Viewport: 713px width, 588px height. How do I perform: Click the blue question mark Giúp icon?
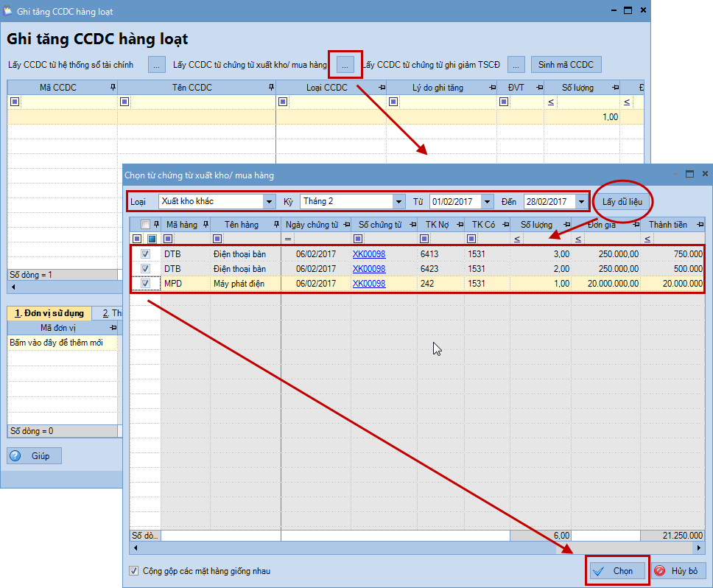(x=15, y=456)
